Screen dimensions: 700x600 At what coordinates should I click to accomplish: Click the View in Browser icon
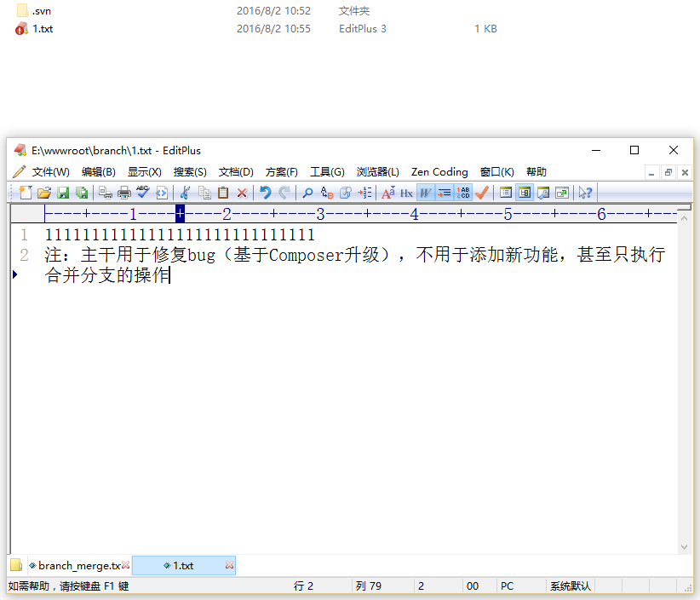[x=162, y=193]
